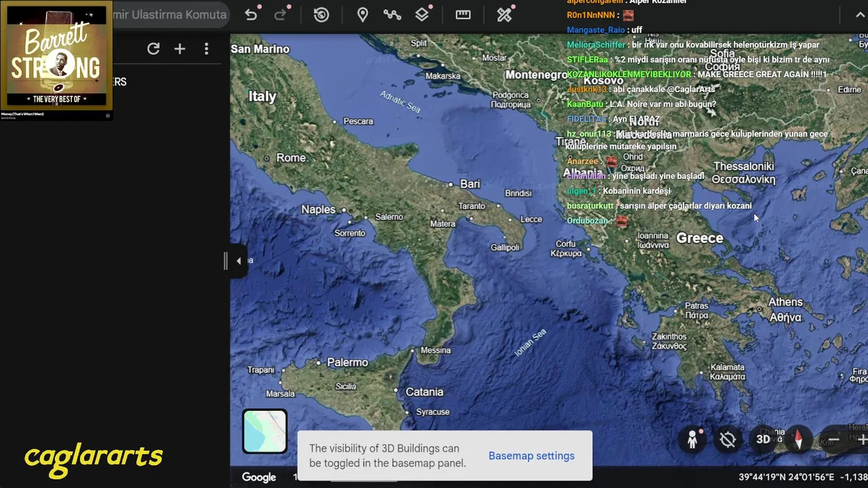Select the measure ruler tool
The width and height of the screenshot is (868, 488).
pyautogui.click(x=463, y=15)
